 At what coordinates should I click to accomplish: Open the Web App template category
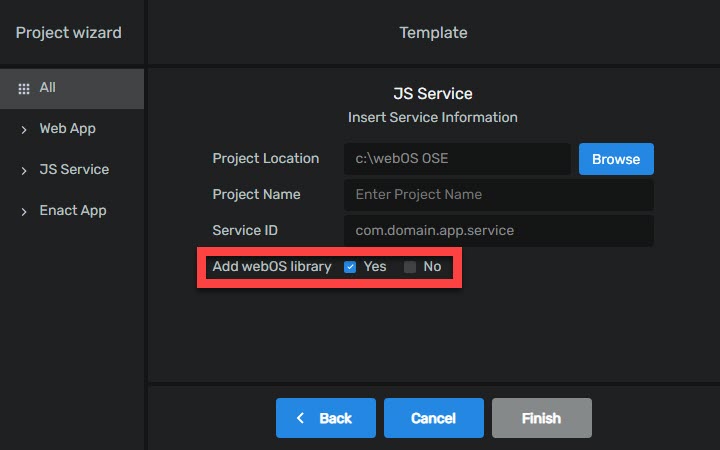[68, 129]
